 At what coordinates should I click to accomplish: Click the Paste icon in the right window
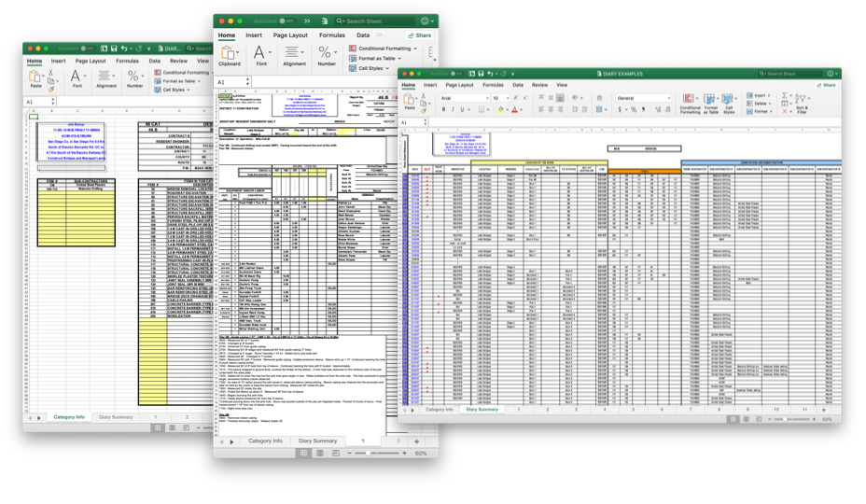410,101
